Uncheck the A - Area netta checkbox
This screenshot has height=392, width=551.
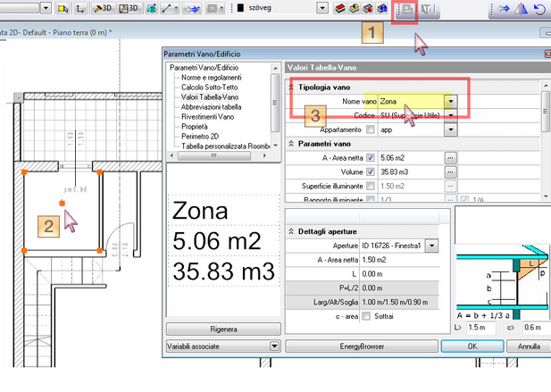click(371, 158)
